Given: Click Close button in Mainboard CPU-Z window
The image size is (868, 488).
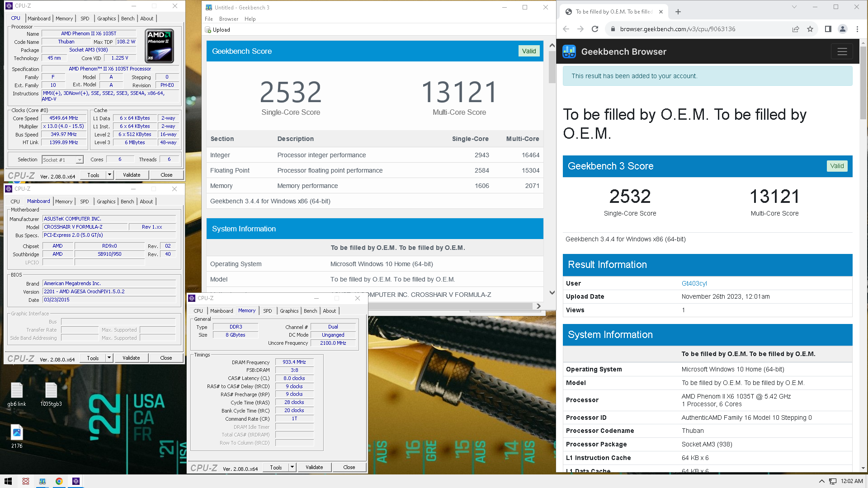Looking at the screenshot, I should pyautogui.click(x=166, y=358).
